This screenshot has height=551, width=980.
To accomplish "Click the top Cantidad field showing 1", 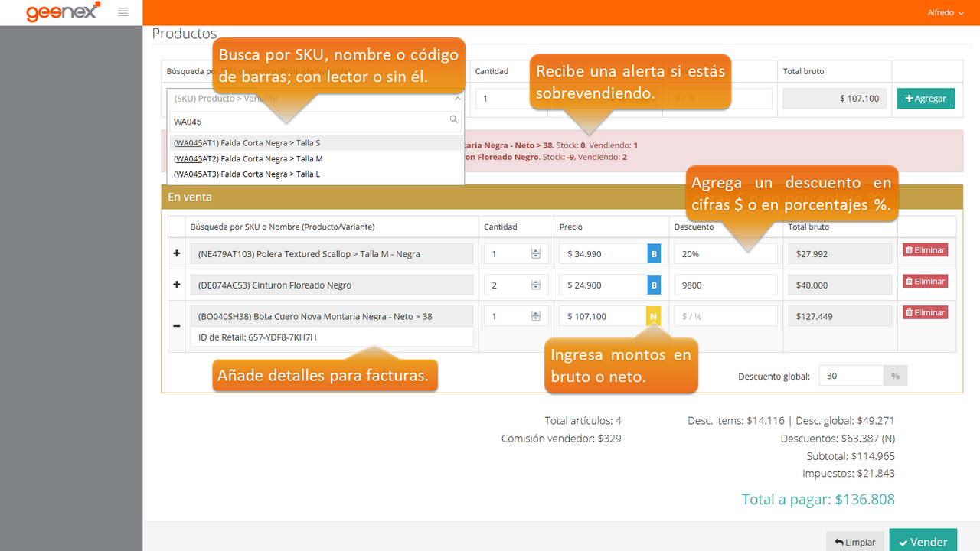I will tap(509, 99).
